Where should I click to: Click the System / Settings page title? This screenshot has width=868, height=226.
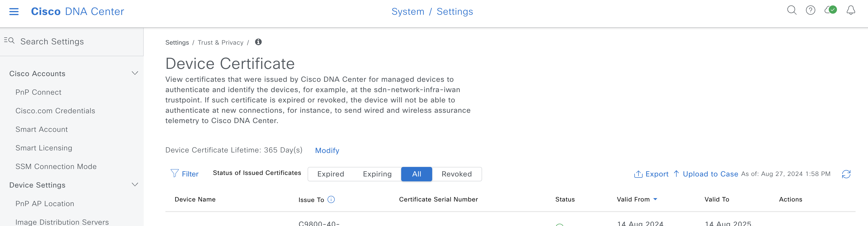(432, 11)
